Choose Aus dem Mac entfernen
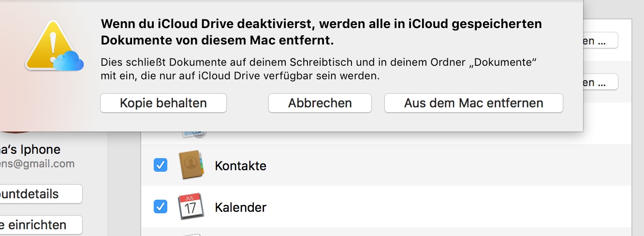Image resolution: width=644 pixels, height=236 pixels. (x=473, y=103)
